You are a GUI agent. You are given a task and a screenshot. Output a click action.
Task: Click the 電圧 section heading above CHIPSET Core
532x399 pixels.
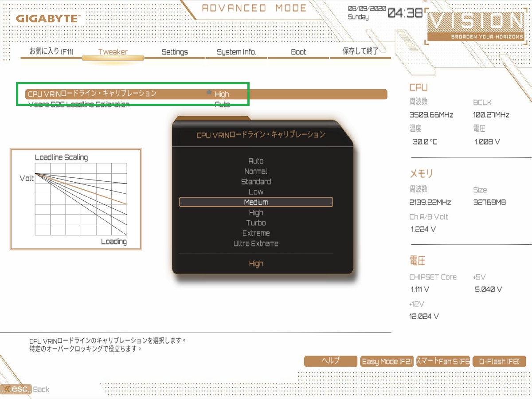pyautogui.click(x=418, y=260)
